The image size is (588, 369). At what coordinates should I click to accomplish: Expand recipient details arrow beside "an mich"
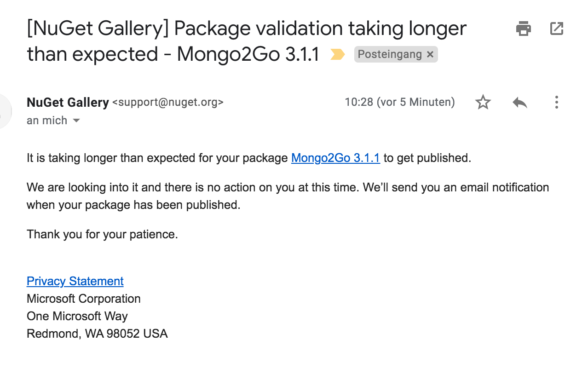point(76,121)
